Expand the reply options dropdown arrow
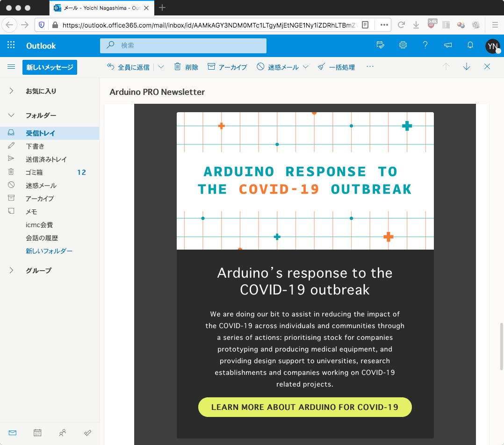 pyautogui.click(x=161, y=67)
